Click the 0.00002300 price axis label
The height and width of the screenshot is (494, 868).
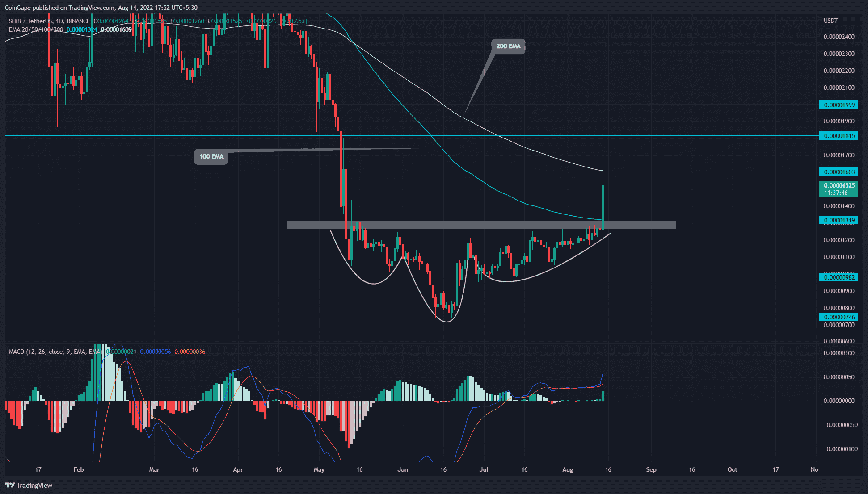(x=839, y=54)
